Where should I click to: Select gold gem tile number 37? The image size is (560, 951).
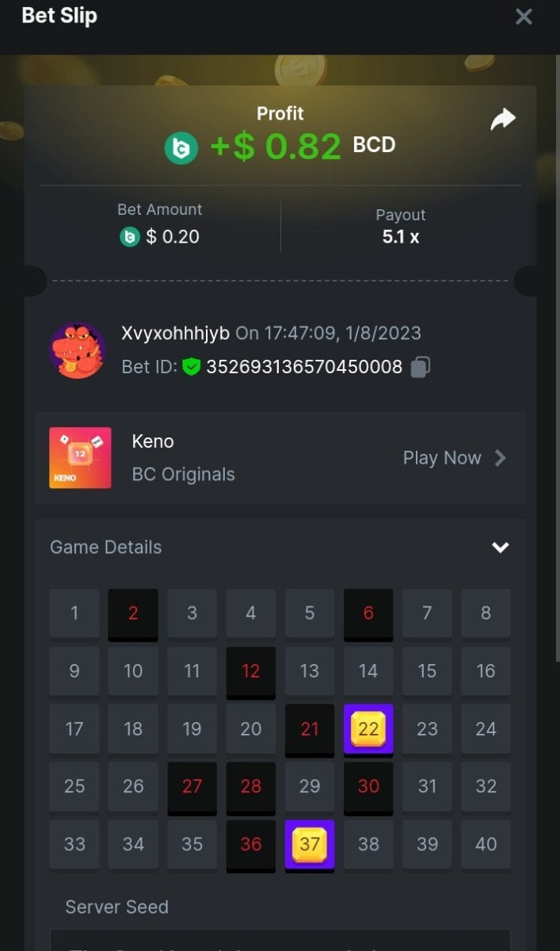[x=310, y=845]
